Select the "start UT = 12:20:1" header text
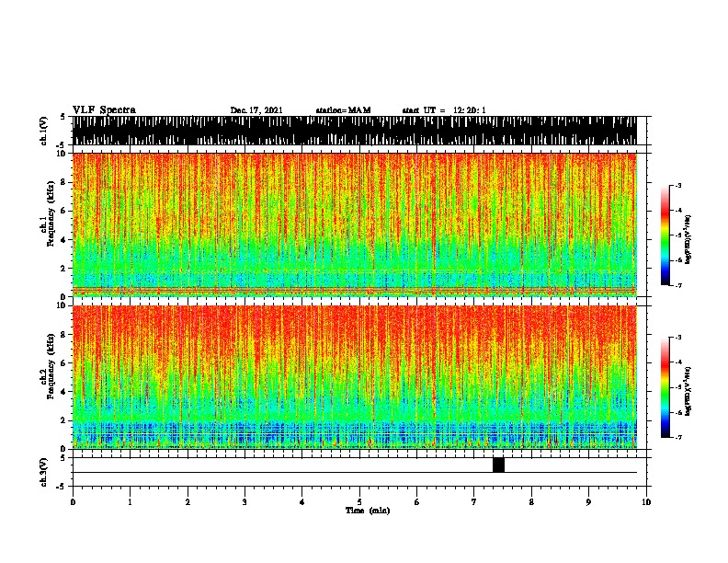This screenshot has width=728, height=563. tap(444, 110)
